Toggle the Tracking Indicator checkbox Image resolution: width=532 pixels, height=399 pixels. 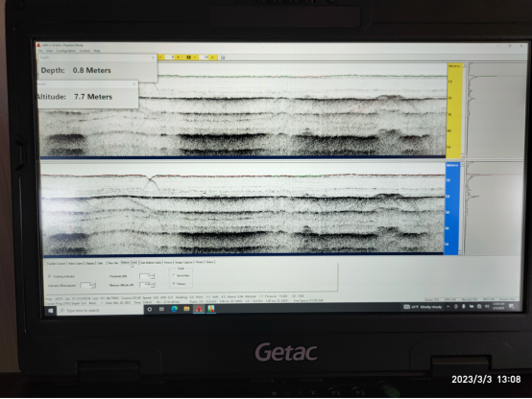50,276
